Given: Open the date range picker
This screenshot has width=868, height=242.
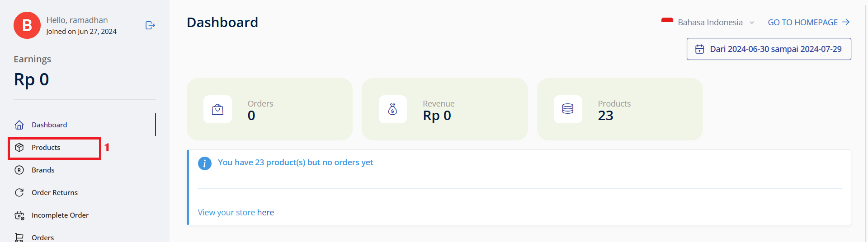Looking at the screenshot, I should pyautogui.click(x=769, y=49).
